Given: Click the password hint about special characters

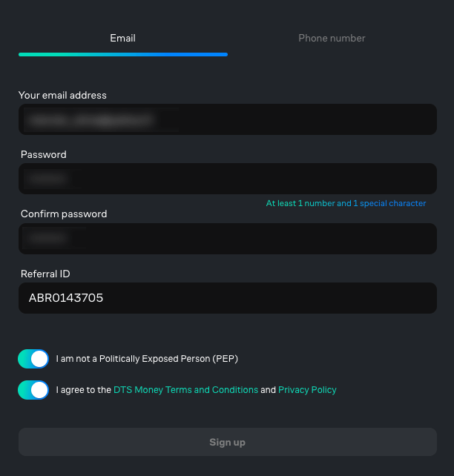Looking at the screenshot, I should [x=346, y=203].
